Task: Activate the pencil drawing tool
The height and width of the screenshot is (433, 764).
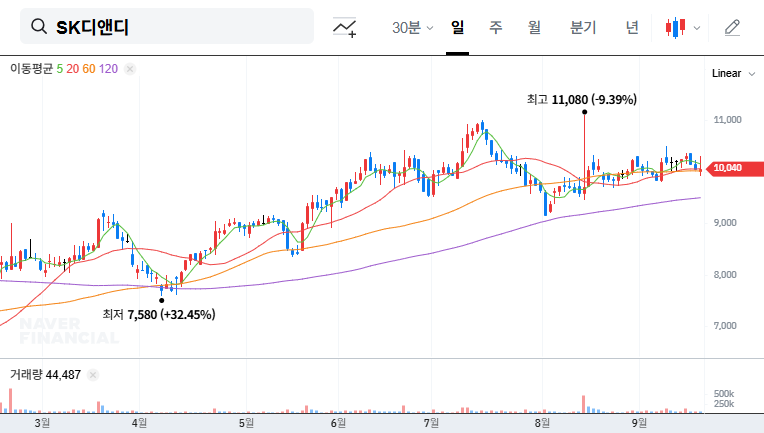Action: [732, 28]
